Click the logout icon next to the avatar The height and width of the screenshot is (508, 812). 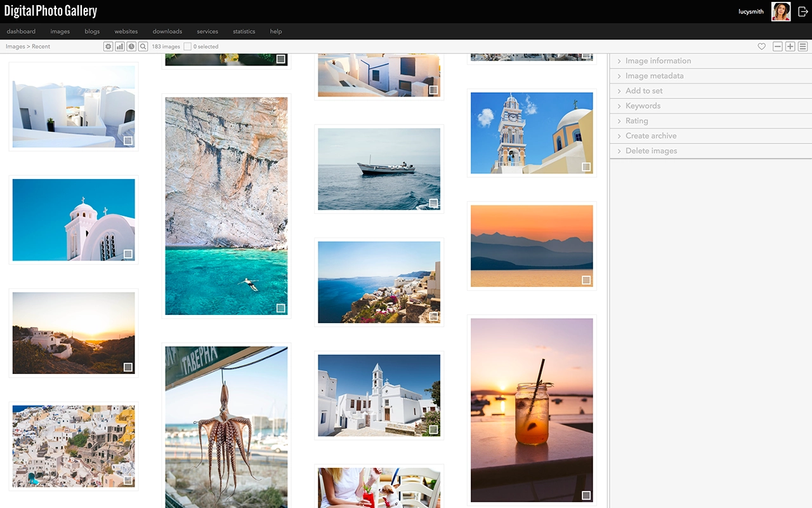[804, 11]
